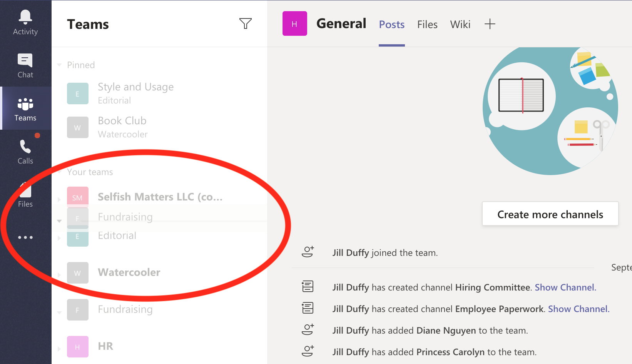Open the Calls phone icon

[x=25, y=147]
